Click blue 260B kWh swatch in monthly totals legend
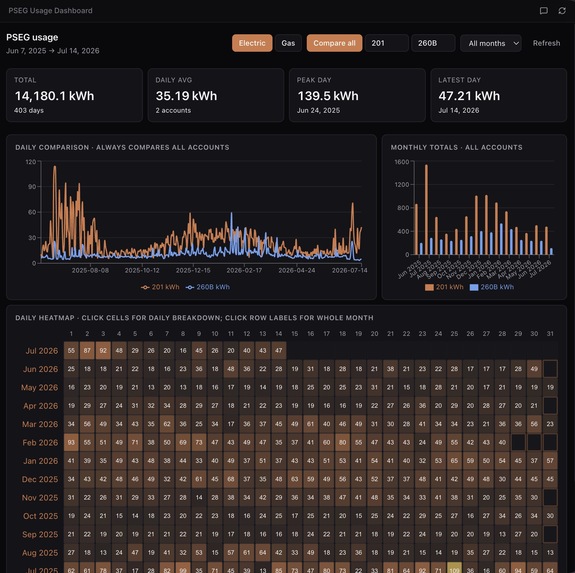The width and height of the screenshot is (575, 573). [474, 287]
